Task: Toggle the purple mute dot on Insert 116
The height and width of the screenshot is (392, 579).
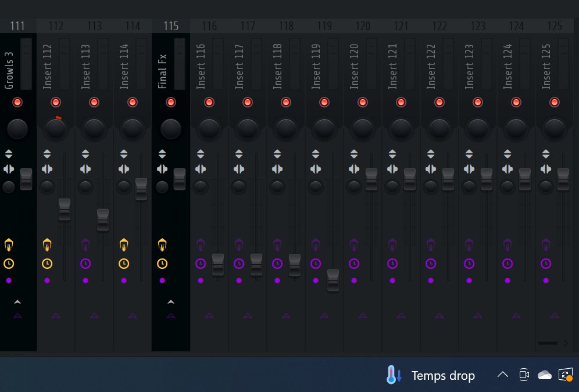Action: point(201,280)
